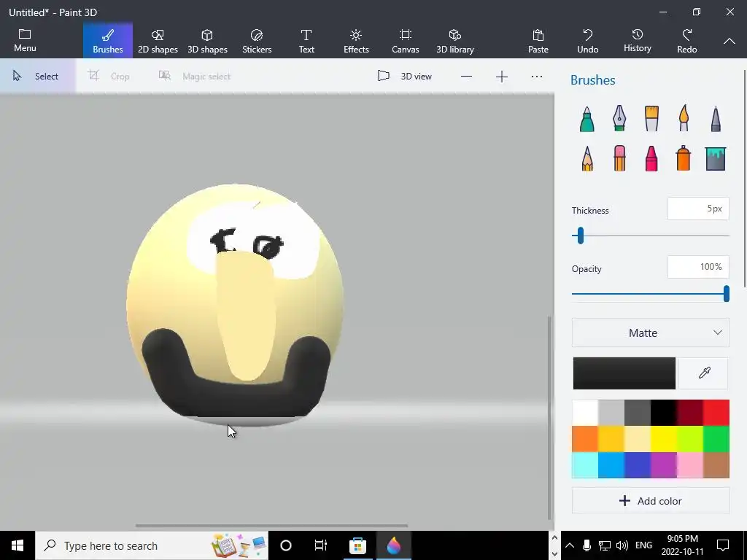Select the Marker brush
The image size is (747, 560).
587,119
